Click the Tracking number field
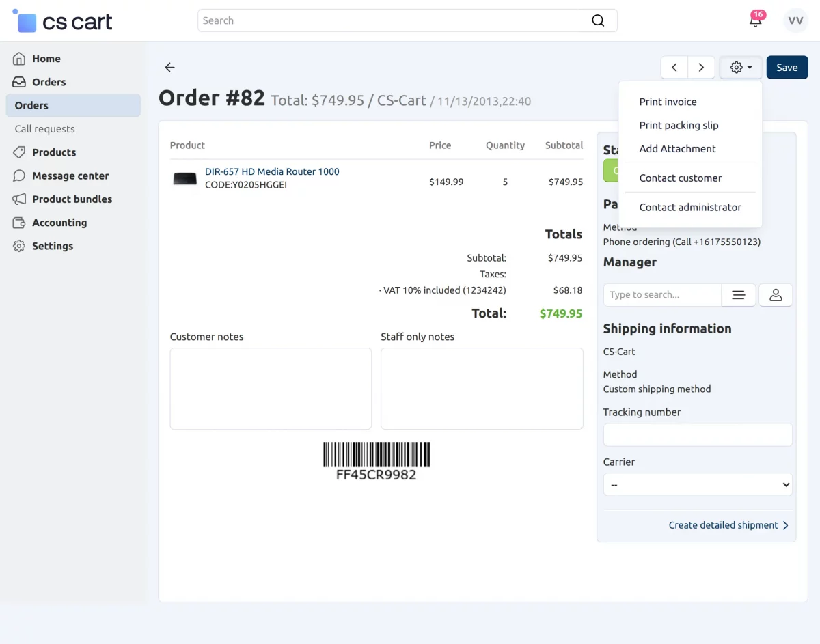This screenshot has height=644, width=820. coord(698,434)
